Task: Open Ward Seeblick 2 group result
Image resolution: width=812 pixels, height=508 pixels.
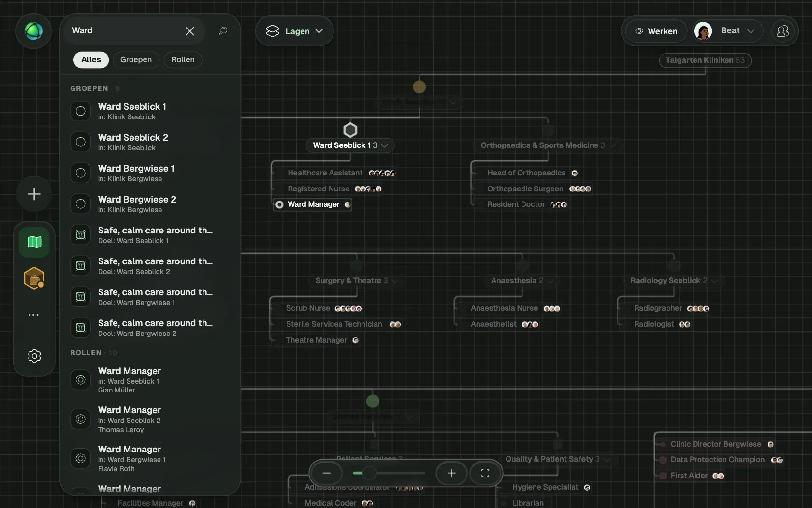Action: click(150, 142)
